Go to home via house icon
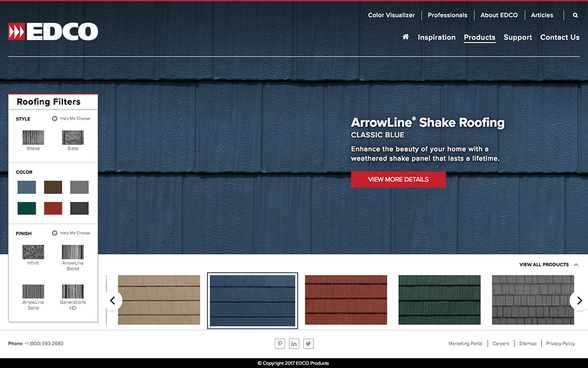This screenshot has width=588, height=368. pyautogui.click(x=405, y=37)
